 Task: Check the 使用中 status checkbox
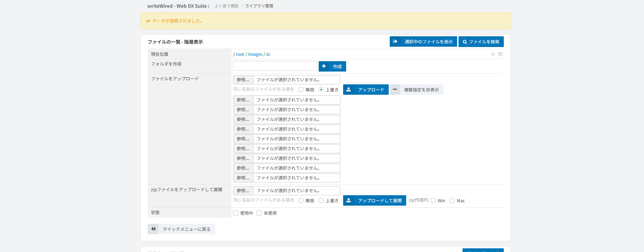(x=236, y=213)
